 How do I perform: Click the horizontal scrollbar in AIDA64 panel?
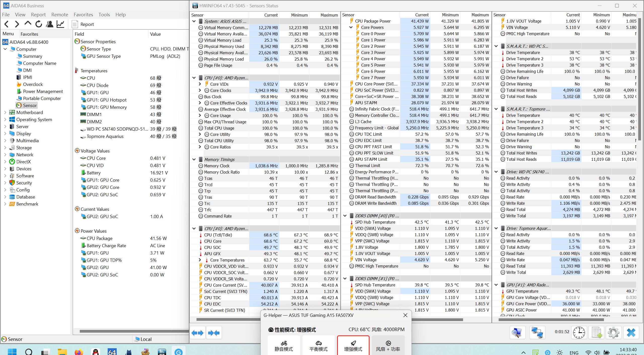133,331
